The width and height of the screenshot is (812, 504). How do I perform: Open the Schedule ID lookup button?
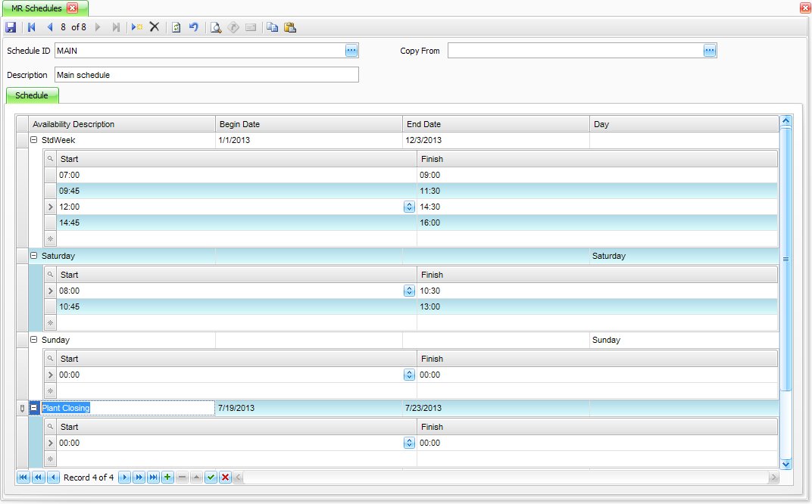[x=351, y=51]
